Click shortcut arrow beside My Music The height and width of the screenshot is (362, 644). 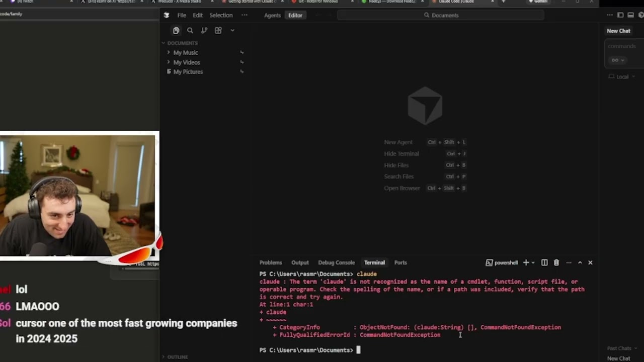point(242,52)
